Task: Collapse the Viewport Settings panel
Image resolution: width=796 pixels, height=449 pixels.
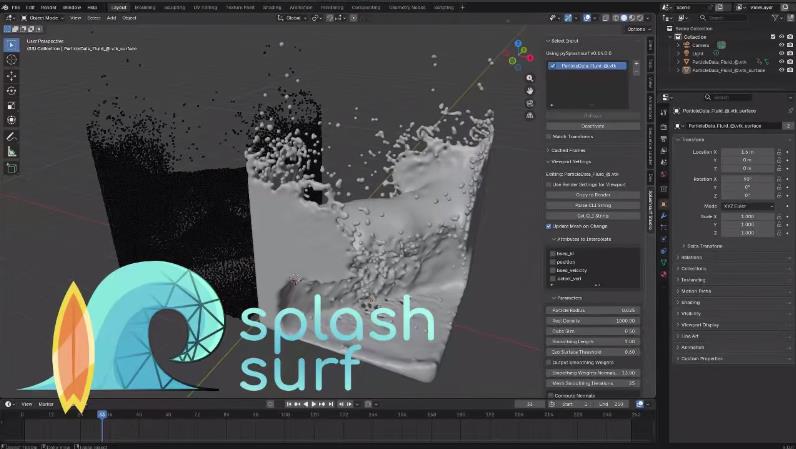Action: tap(568, 162)
